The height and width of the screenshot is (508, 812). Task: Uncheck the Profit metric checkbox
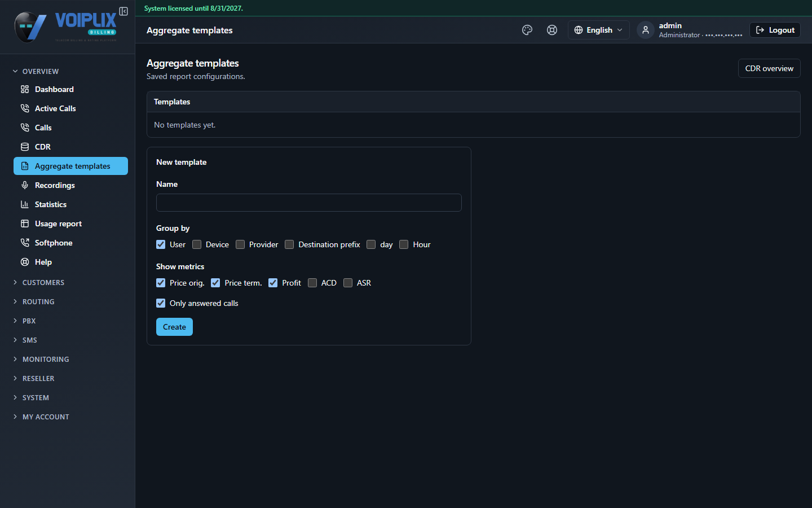click(273, 283)
